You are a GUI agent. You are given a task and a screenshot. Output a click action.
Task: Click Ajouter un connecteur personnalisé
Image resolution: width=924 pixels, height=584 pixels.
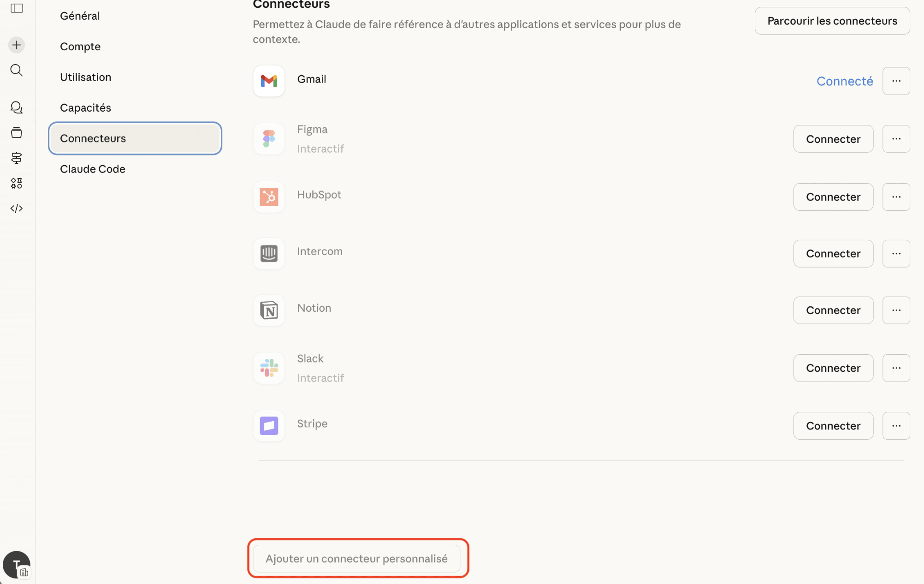pyautogui.click(x=356, y=559)
